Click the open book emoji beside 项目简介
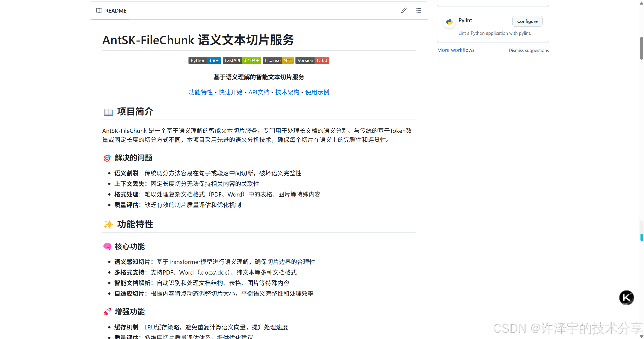644x339 pixels. pyautogui.click(x=108, y=112)
